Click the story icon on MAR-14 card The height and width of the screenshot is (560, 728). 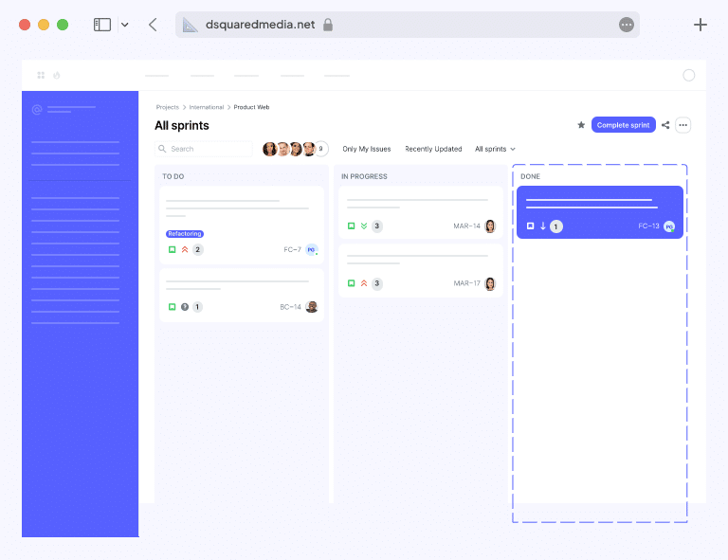pos(351,226)
